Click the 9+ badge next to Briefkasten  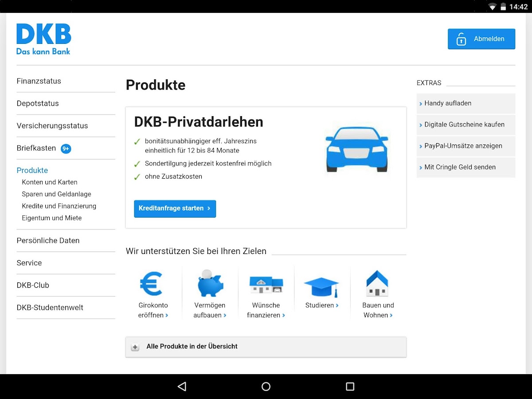(66, 149)
